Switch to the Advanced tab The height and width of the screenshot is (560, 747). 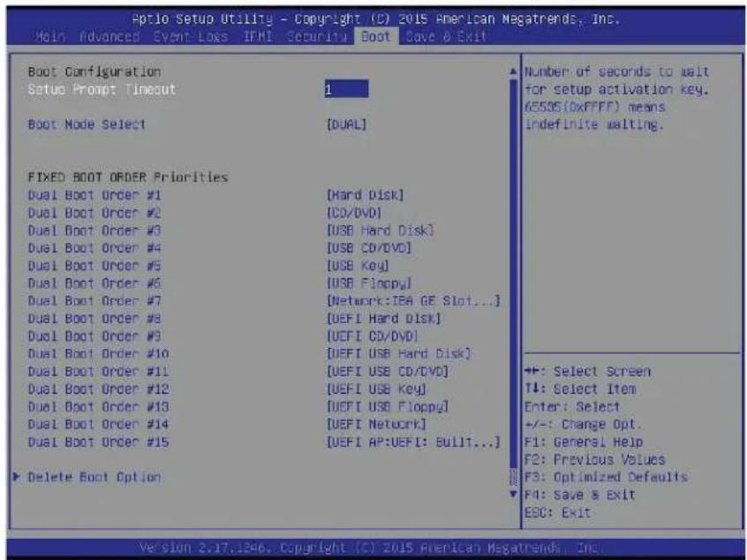109,37
